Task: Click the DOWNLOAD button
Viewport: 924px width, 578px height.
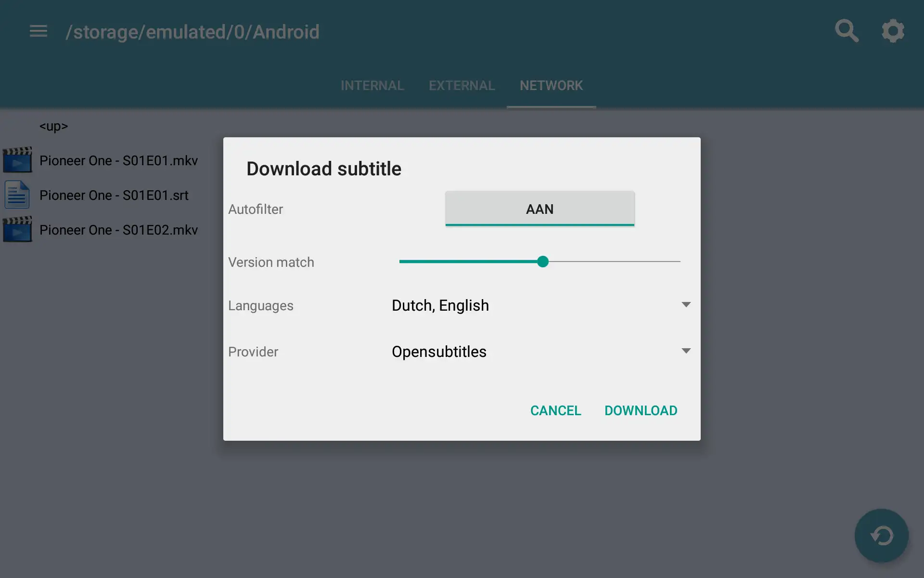Action: (x=641, y=410)
